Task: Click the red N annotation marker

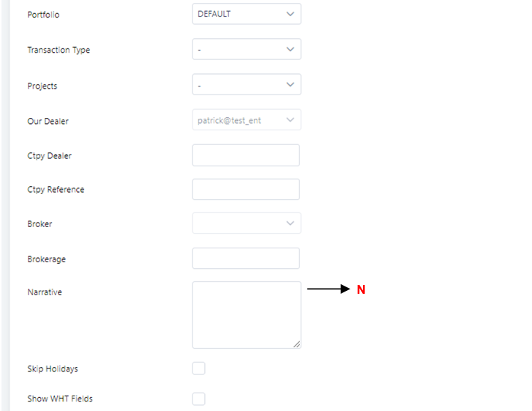Action: (361, 289)
